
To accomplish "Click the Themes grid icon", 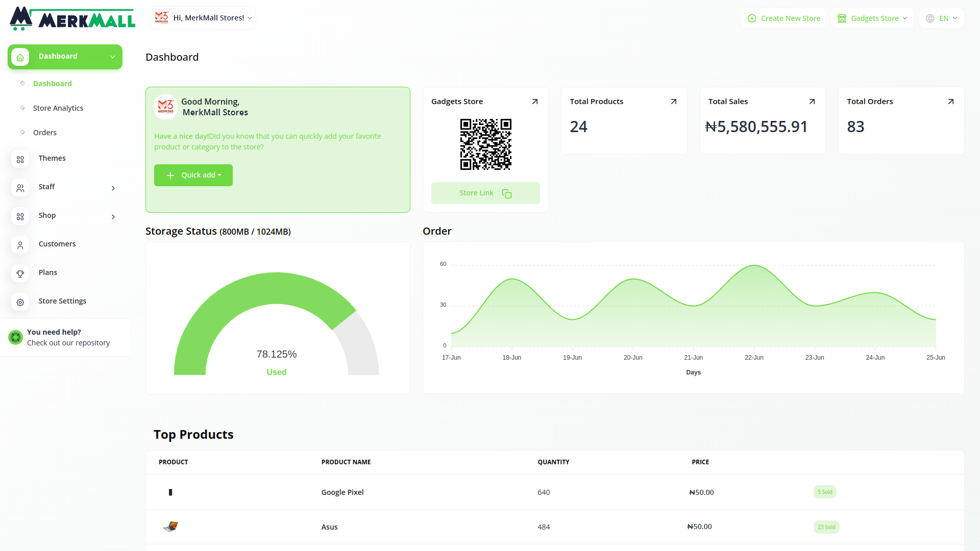I will [x=20, y=159].
